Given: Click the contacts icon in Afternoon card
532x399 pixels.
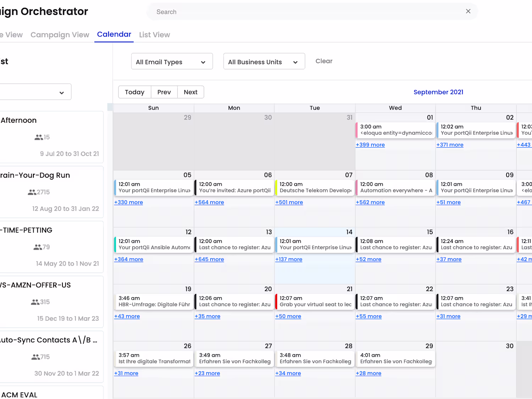Looking at the screenshot, I should 38,137.
